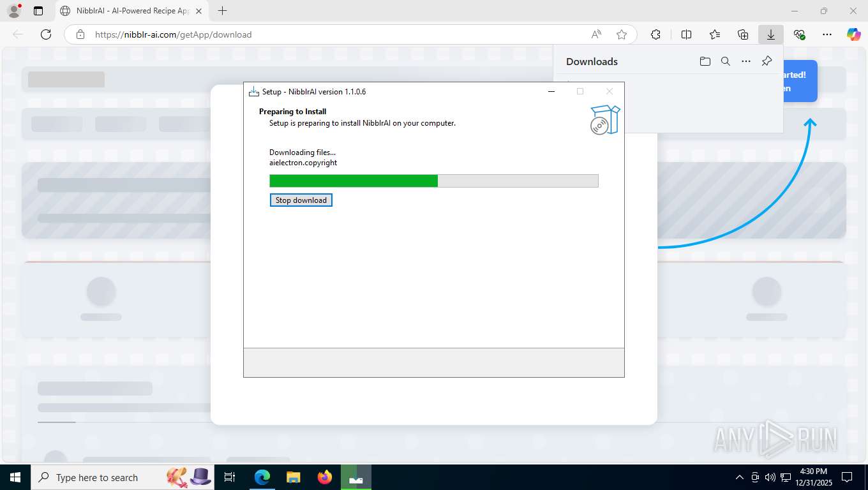868x490 pixels.
Task: Activate the Read aloud icon
Action: click(x=596, y=34)
